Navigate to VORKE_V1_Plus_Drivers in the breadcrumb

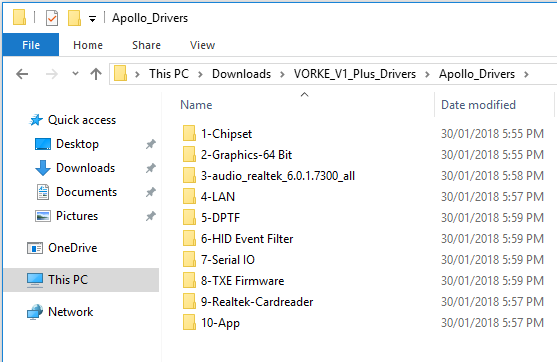(x=355, y=74)
